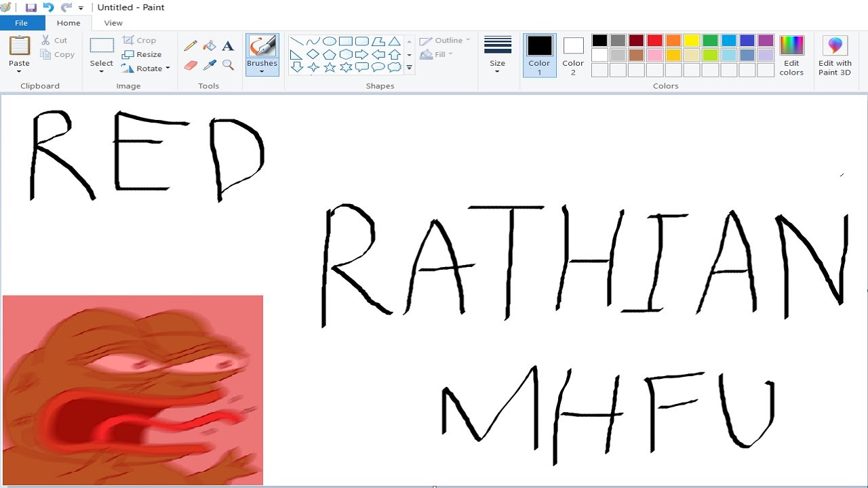Screen dimensions: 868x488
Task: Choose the Five-point star shape
Action: [330, 67]
